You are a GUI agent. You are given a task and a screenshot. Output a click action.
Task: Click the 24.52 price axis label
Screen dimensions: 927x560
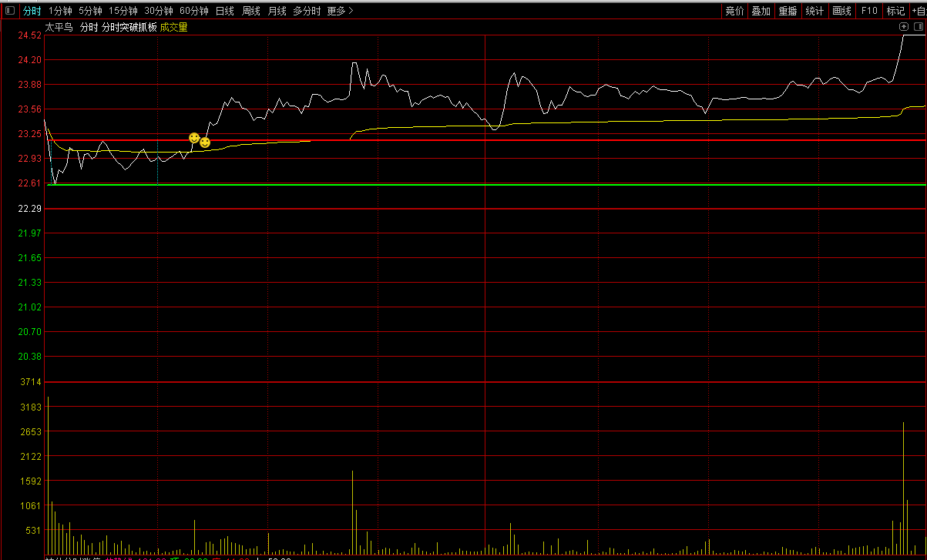pyautogui.click(x=30, y=35)
